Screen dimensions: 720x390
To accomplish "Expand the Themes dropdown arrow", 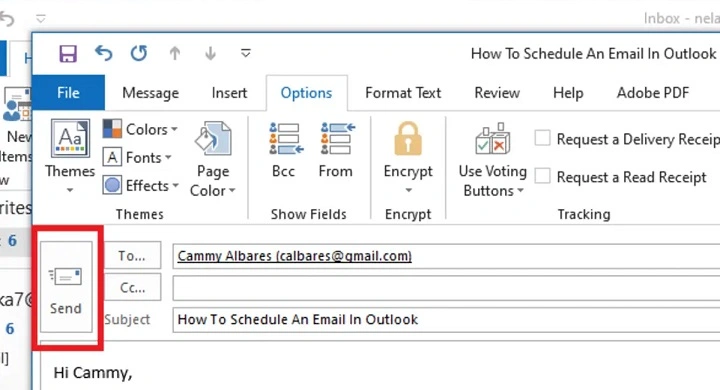I will coord(70,190).
